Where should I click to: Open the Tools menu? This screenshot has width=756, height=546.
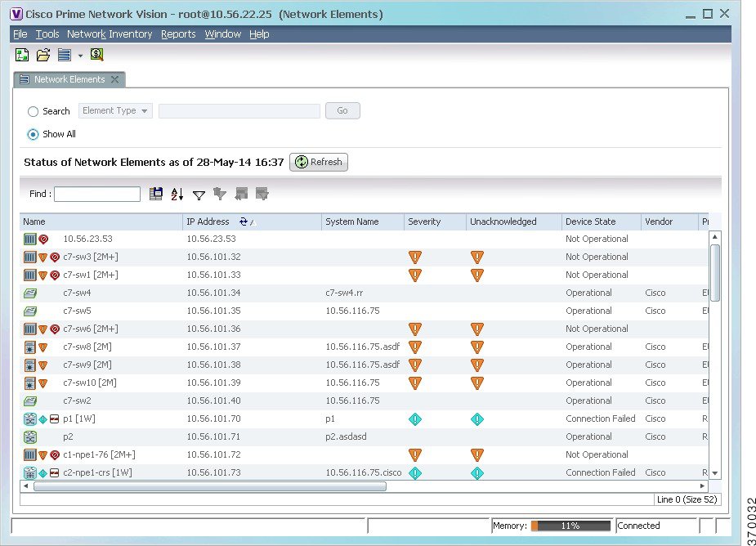(x=47, y=34)
